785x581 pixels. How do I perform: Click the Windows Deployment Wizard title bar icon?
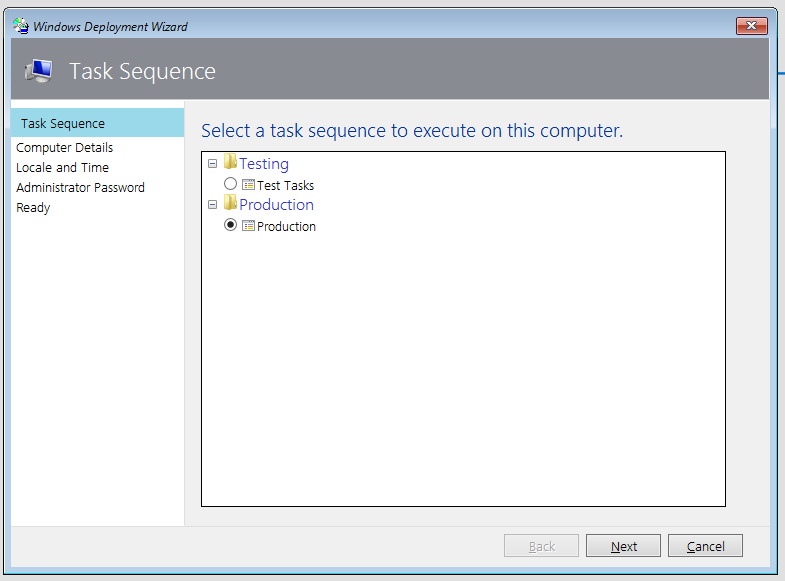coord(21,26)
